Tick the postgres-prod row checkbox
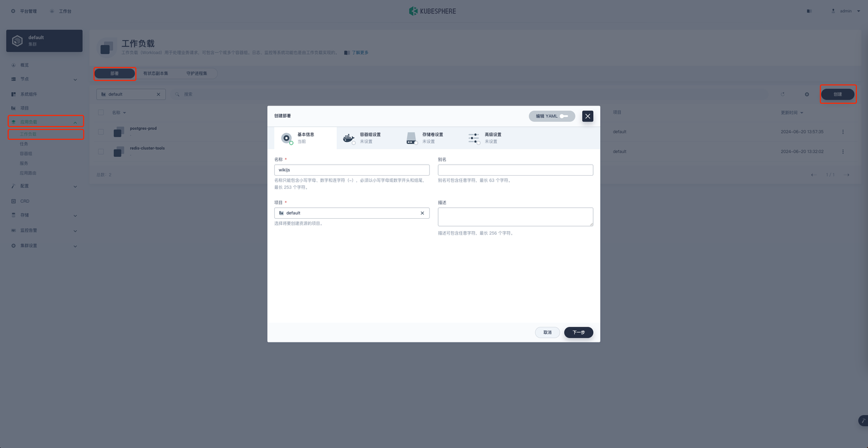Image resolution: width=868 pixels, height=448 pixels. (x=101, y=132)
